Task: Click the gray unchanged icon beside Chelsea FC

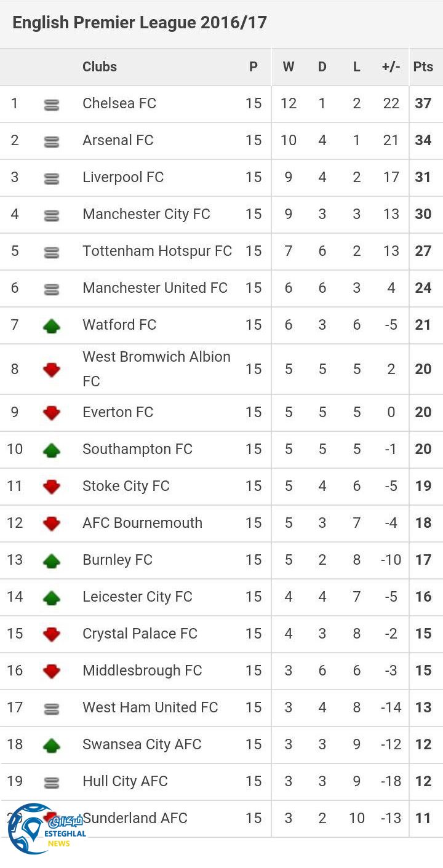Action: pos(52,105)
